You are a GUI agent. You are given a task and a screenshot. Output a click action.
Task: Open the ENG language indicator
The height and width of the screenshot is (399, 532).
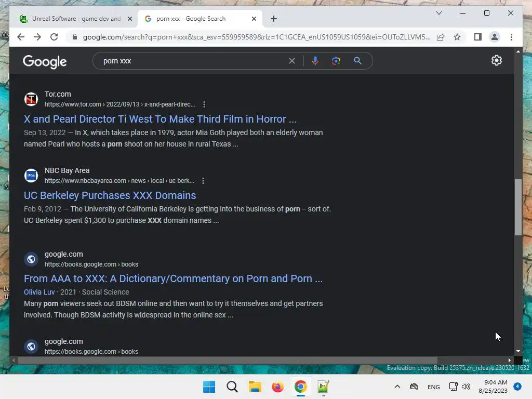tap(434, 387)
